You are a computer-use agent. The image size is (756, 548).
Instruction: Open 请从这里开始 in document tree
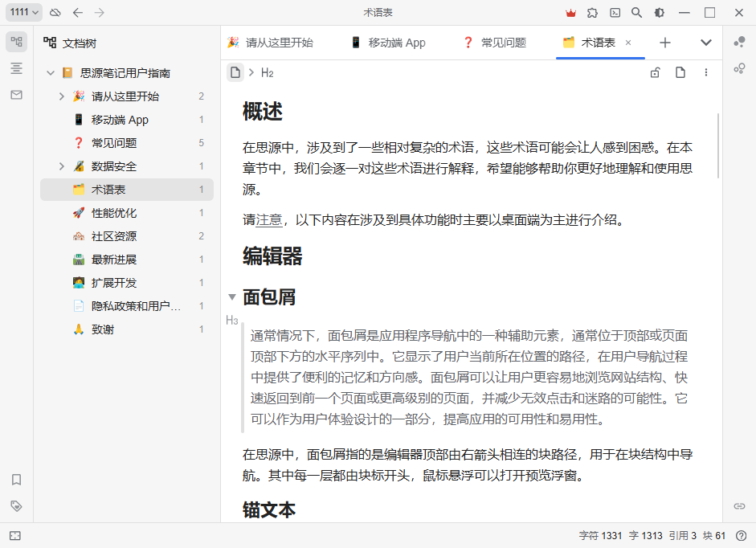127,96
